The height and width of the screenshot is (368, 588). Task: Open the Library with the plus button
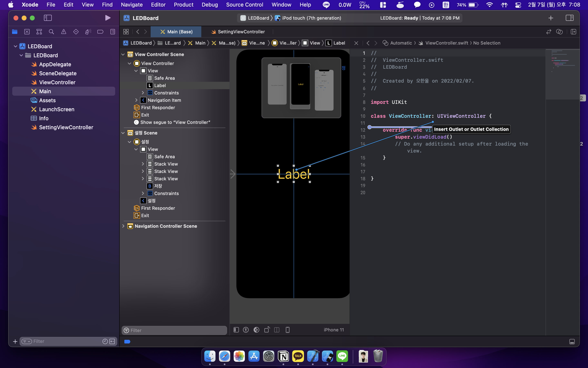click(551, 18)
